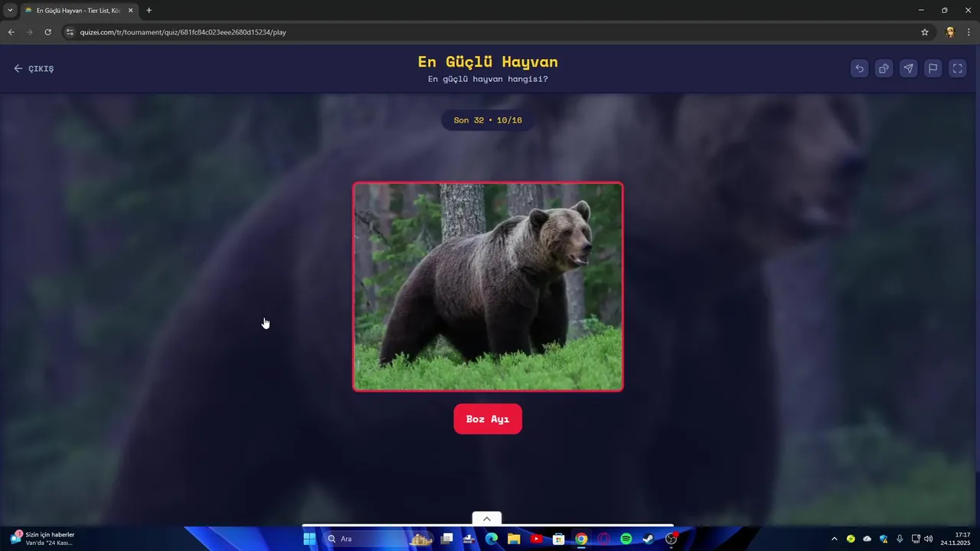
Task: Click the Chrome icon in taskbar
Action: tap(581, 539)
